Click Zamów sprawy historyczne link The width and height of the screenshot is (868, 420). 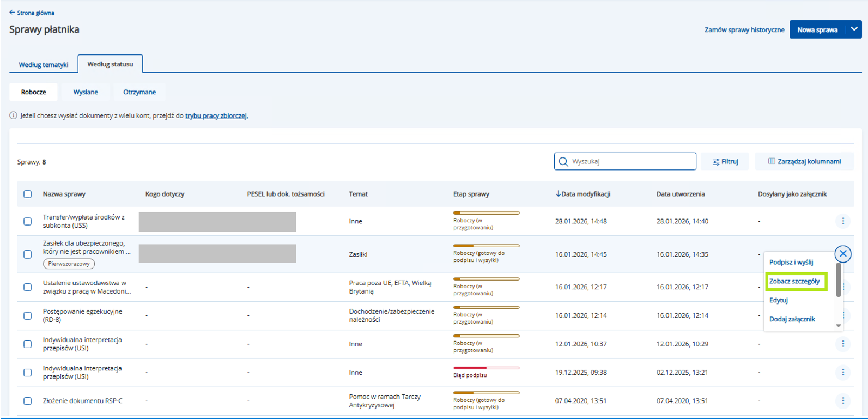744,30
